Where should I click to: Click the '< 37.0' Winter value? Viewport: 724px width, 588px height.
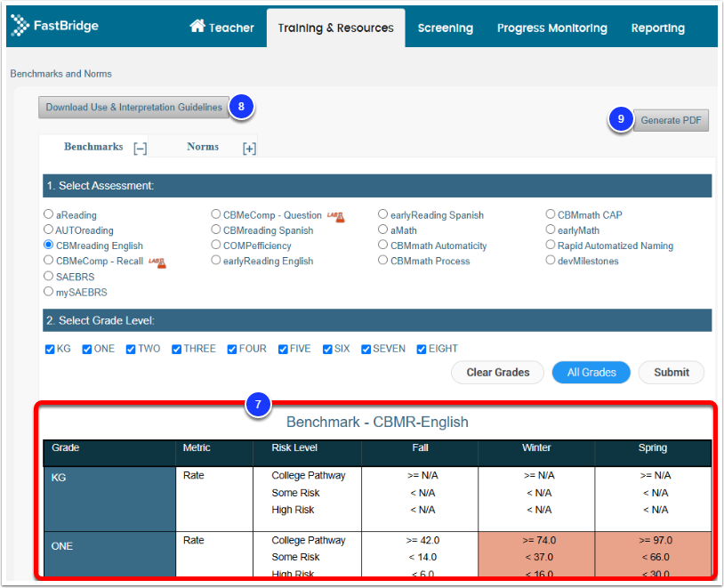point(539,557)
